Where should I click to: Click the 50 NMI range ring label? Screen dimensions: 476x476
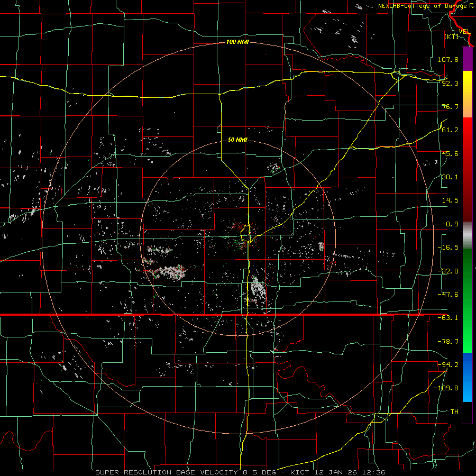[237, 140]
